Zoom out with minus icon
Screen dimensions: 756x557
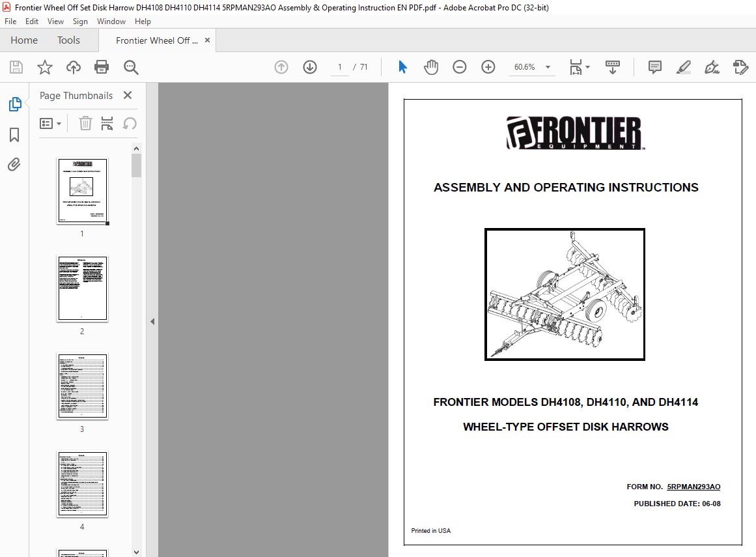tap(460, 67)
